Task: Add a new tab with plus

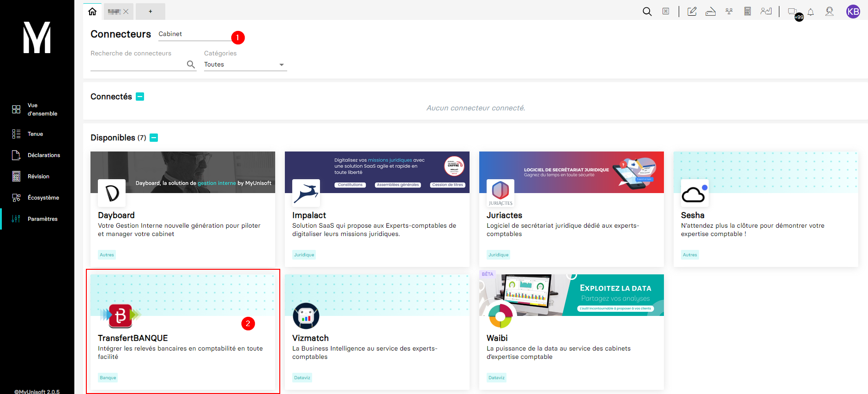Action: pos(150,12)
